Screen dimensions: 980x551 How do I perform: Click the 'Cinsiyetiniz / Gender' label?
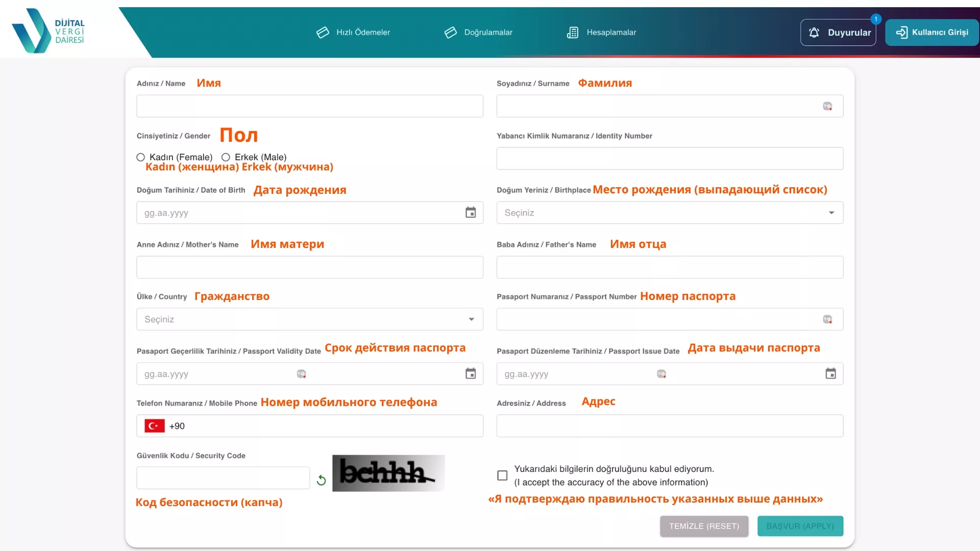click(174, 136)
